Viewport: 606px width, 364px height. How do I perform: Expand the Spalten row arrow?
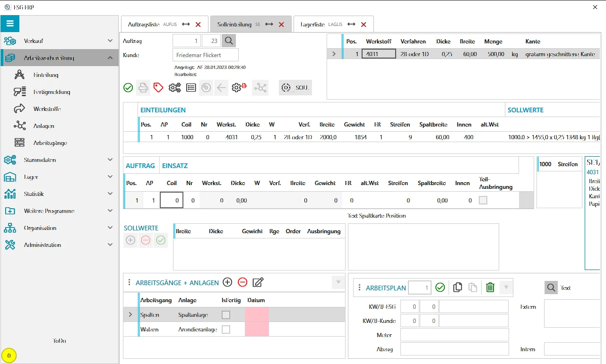130,315
